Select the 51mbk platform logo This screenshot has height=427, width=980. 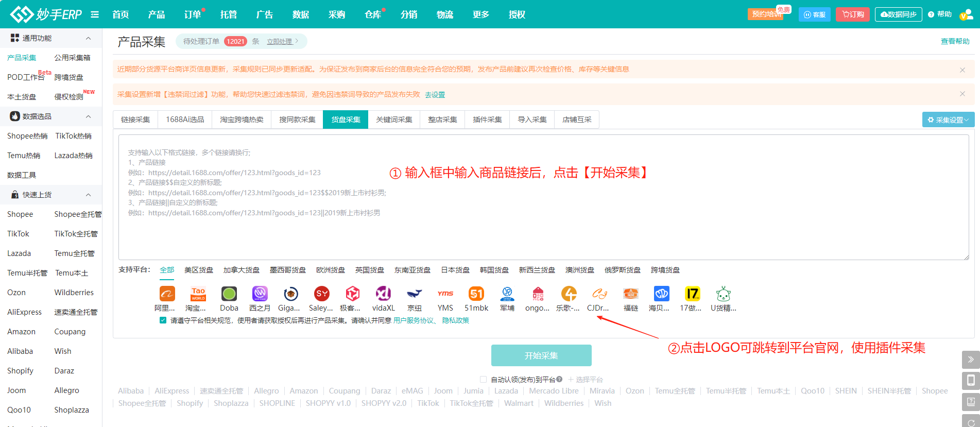tap(476, 294)
